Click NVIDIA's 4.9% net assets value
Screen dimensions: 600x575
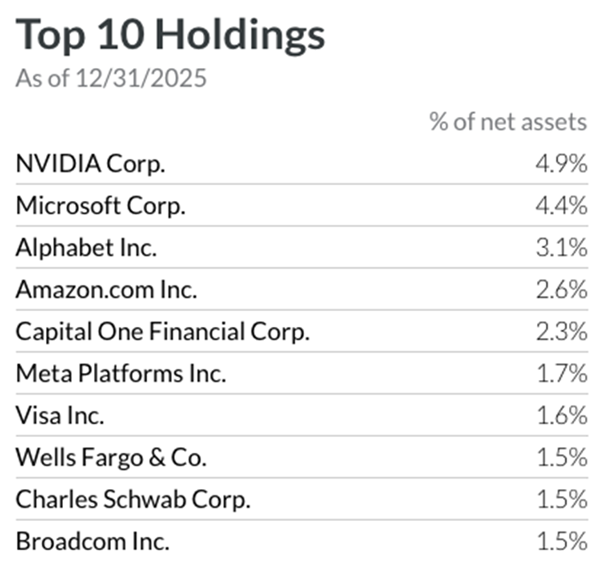click(559, 165)
